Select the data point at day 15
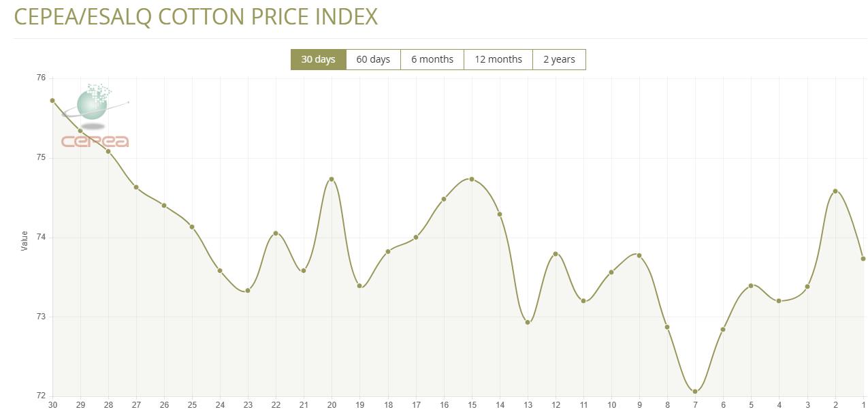Image resolution: width=868 pixels, height=416 pixels. pos(472,179)
